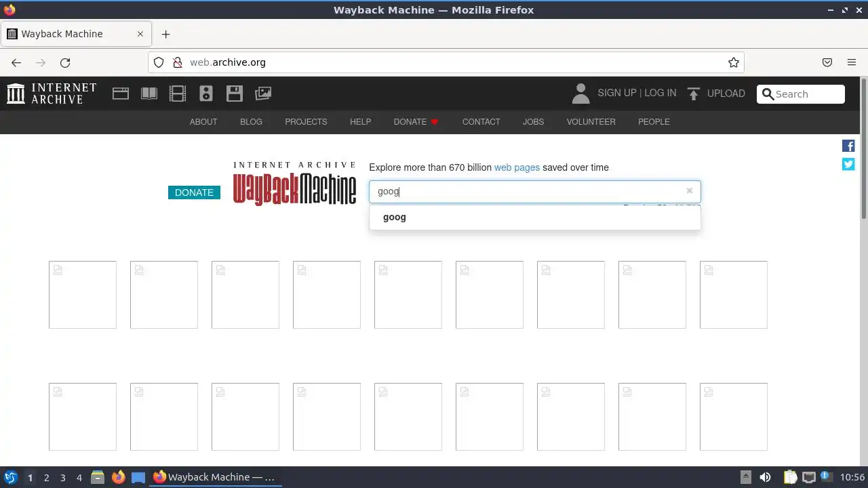Switch to the Wayback Machine browser tab

76,34
